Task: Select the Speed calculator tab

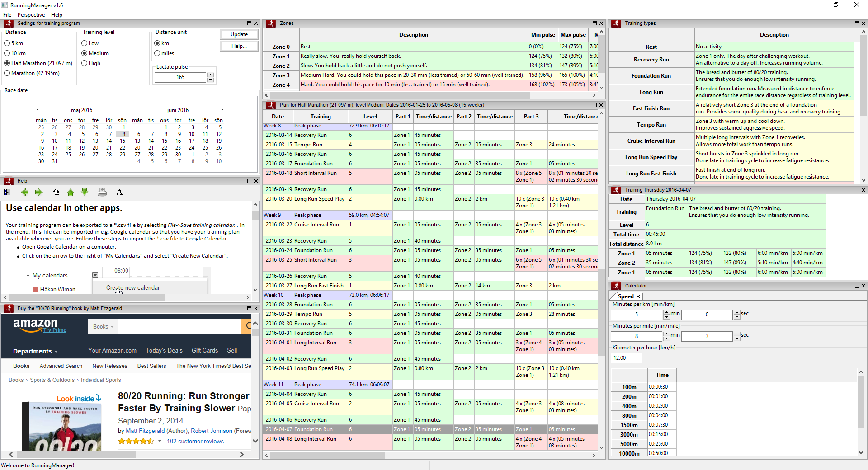Action: pos(626,296)
